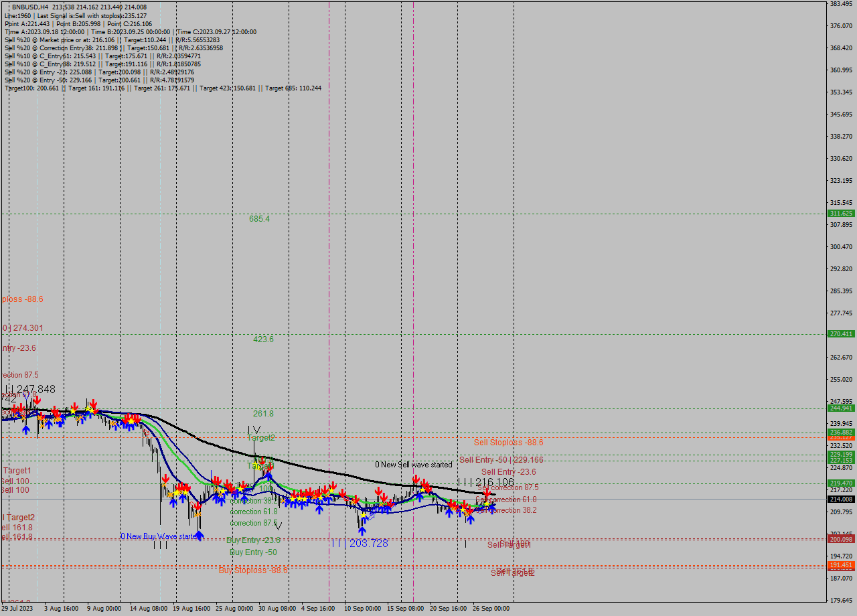Click the 0 New Sell wave started annotation
Image resolution: width=857 pixels, height=616 pixels.
pos(414,465)
